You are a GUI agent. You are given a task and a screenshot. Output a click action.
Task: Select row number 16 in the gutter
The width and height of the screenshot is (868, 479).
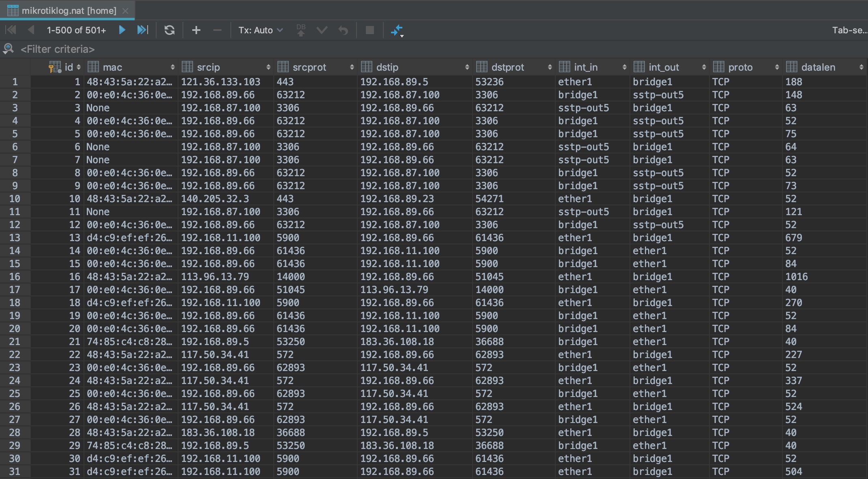15,276
